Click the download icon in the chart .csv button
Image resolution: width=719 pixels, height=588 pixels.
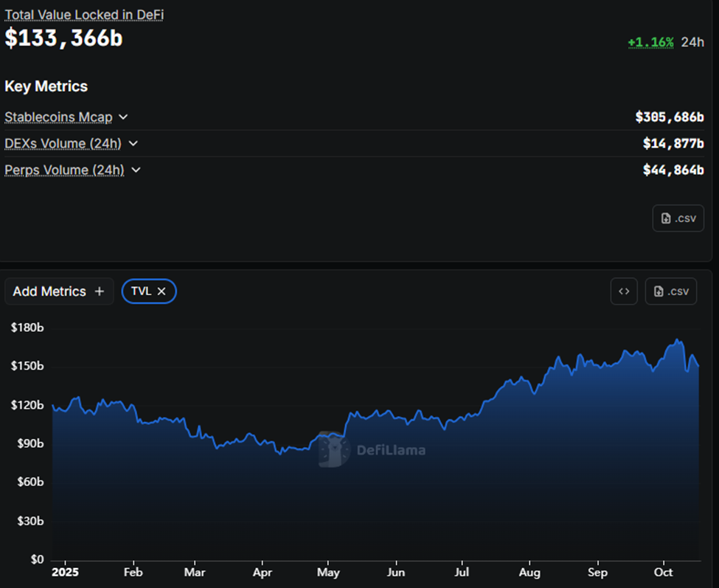tap(659, 291)
